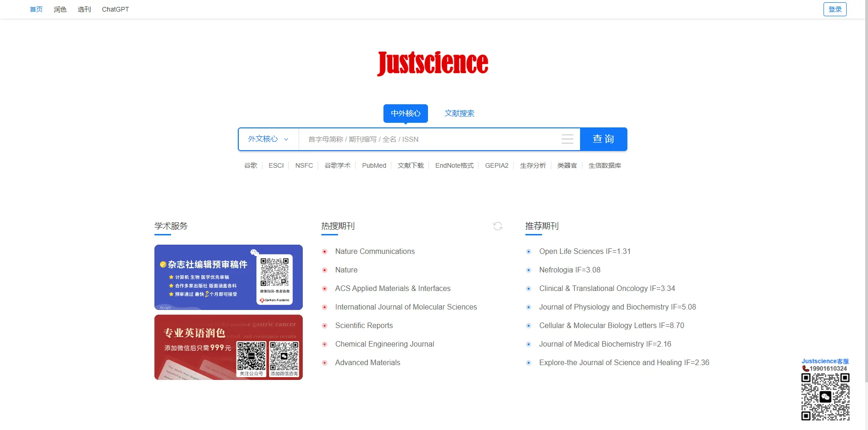Image resolution: width=868 pixels, height=430 pixels.
Task: Expand the 外文核心 dropdown
Action: coord(268,139)
